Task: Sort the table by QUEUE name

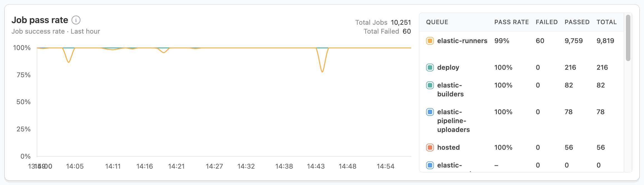Action: coord(437,22)
